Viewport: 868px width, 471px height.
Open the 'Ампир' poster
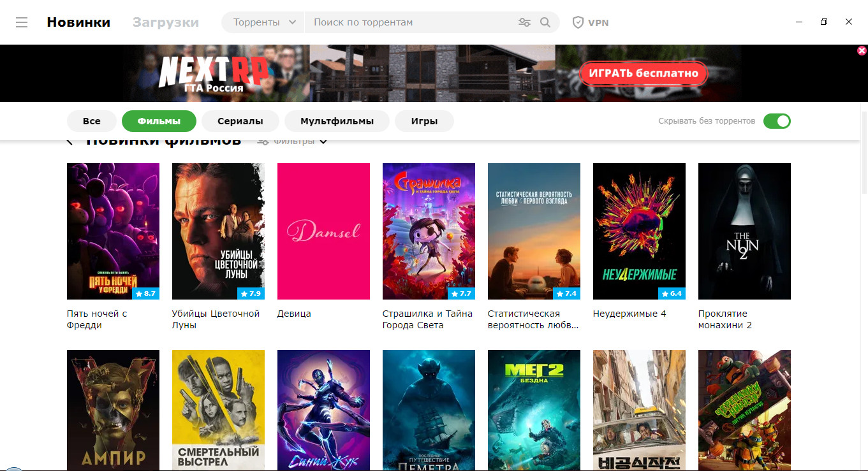(x=113, y=410)
